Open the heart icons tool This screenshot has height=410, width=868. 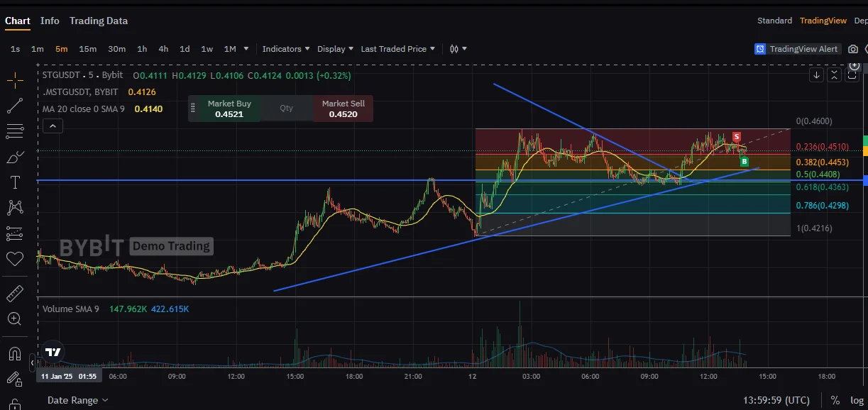(15, 259)
